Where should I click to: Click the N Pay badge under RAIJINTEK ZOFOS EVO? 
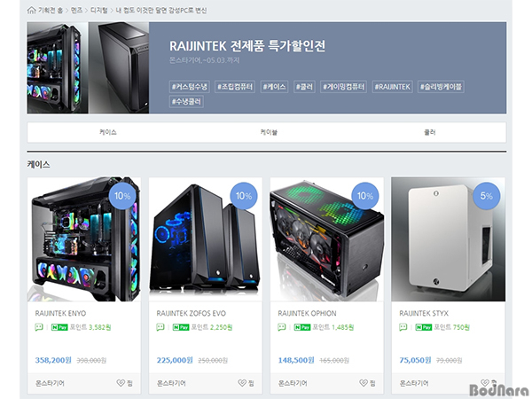[x=181, y=327]
